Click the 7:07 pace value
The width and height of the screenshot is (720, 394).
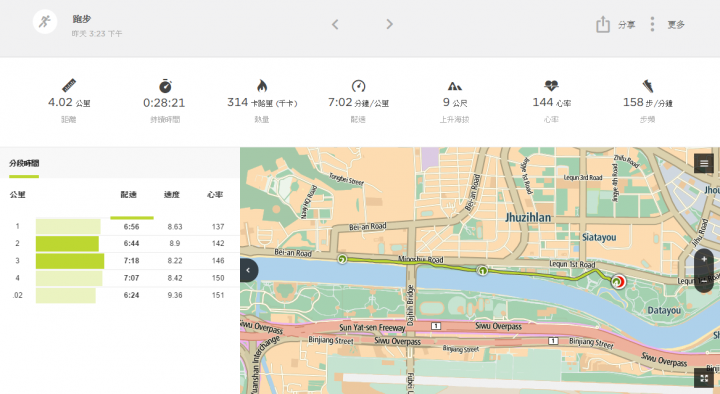pyautogui.click(x=131, y=278)
